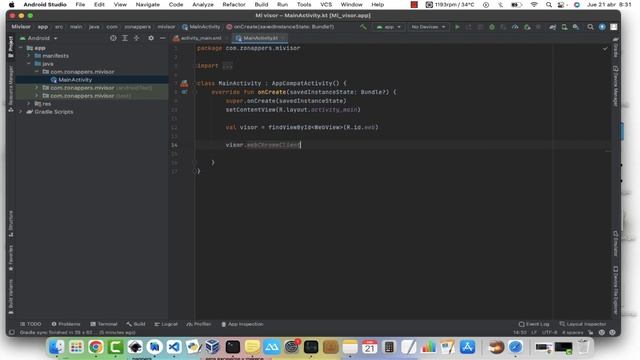Hide the Project panel with minus icon
This screenshot has height=360, width=640.
(162, 38)
